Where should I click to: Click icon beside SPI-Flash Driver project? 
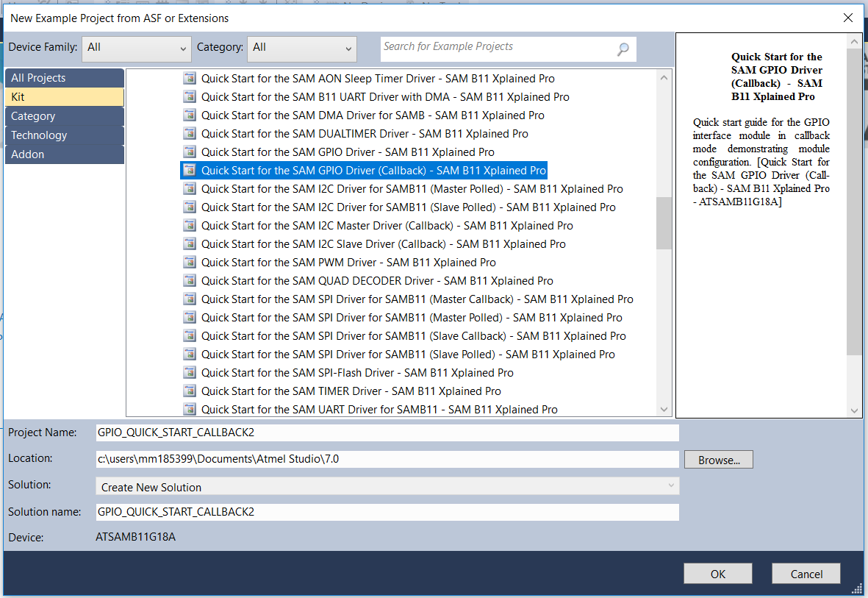pos(190,372)
